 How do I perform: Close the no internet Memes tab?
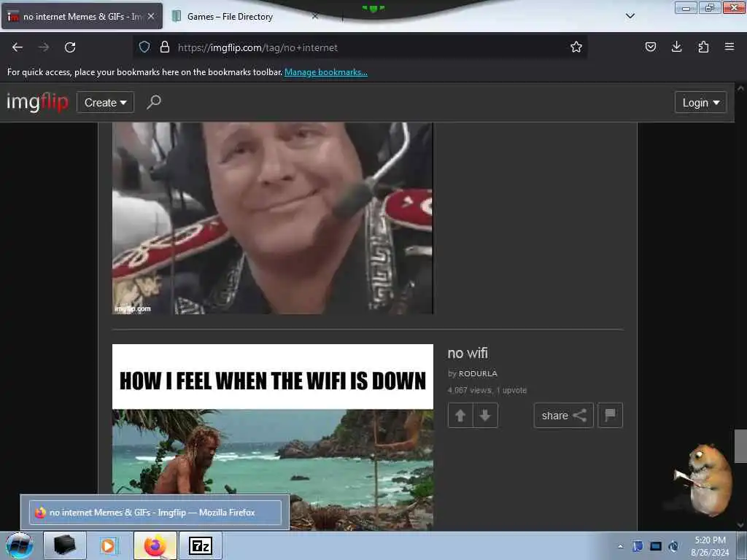(151, 16)
